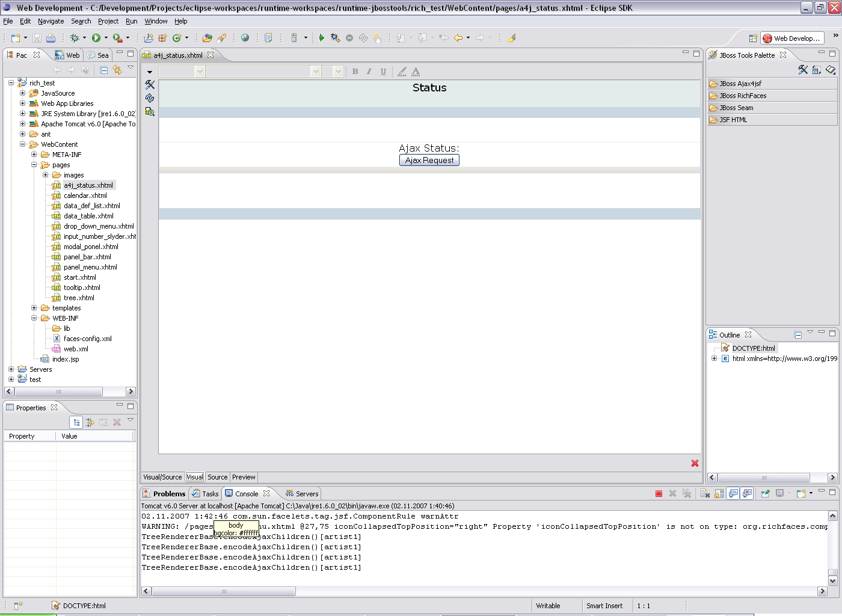Toggle Scroll Lock in the console
The image size is (842, 616).
[x=719, y=494]
